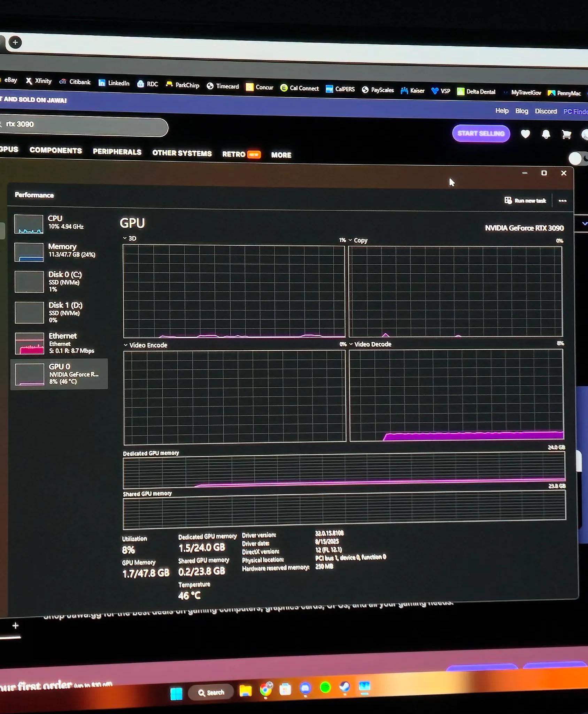Click the shared memory value 0.2/23.8 GB
This screenshot has width=588, height=714.
coord(202,572)
